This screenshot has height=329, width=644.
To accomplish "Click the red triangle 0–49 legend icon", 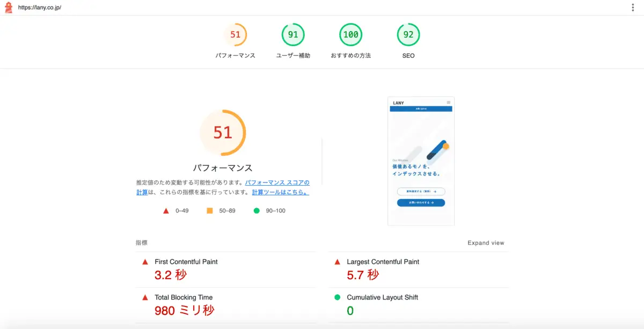I will [166, 211].
